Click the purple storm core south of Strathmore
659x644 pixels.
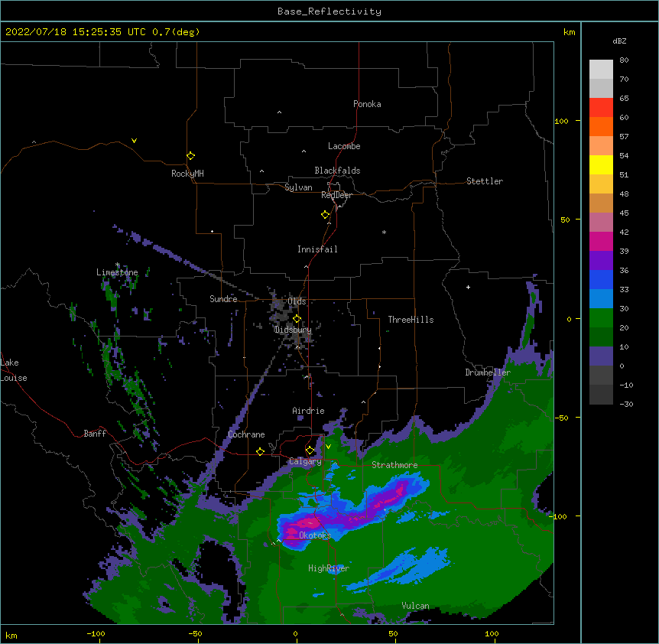pos(389,496)
